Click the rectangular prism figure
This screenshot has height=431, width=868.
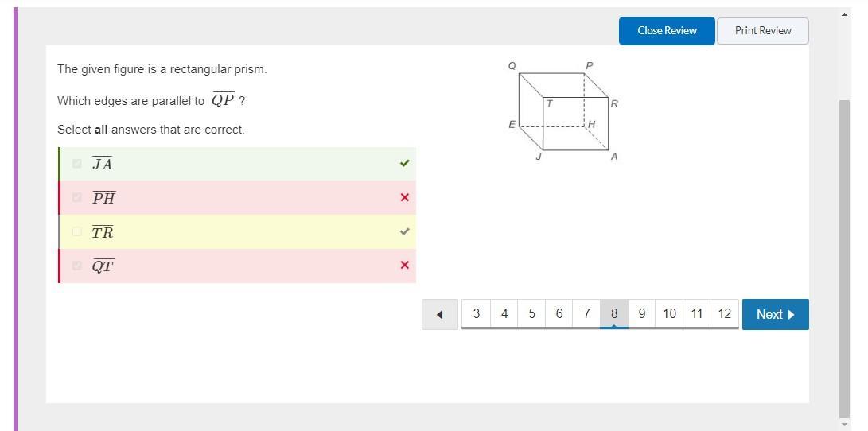[563, 111]
